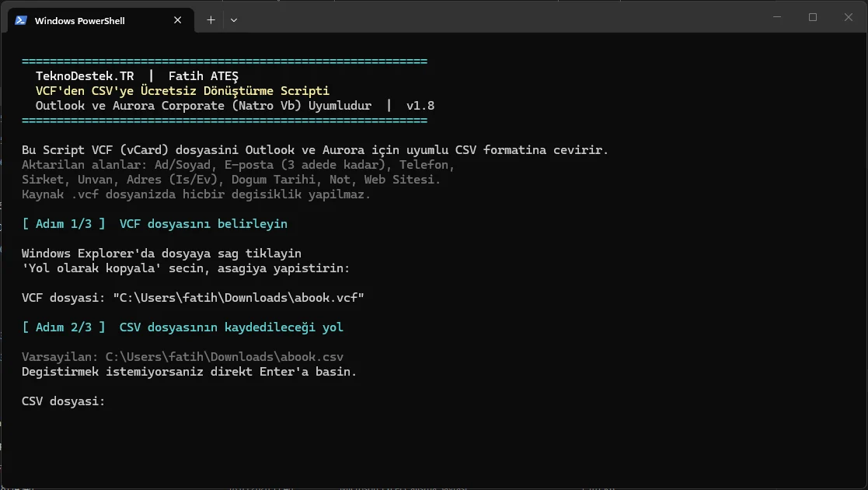Click the 'Degistirmek istemiyorsaniz direkt Enter'a basin.' line

coord(190,372)
